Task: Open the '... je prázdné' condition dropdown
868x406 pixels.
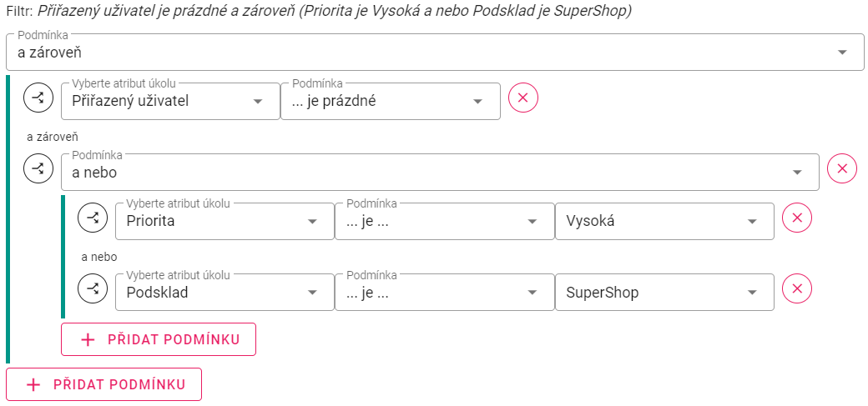Action: 390,102
